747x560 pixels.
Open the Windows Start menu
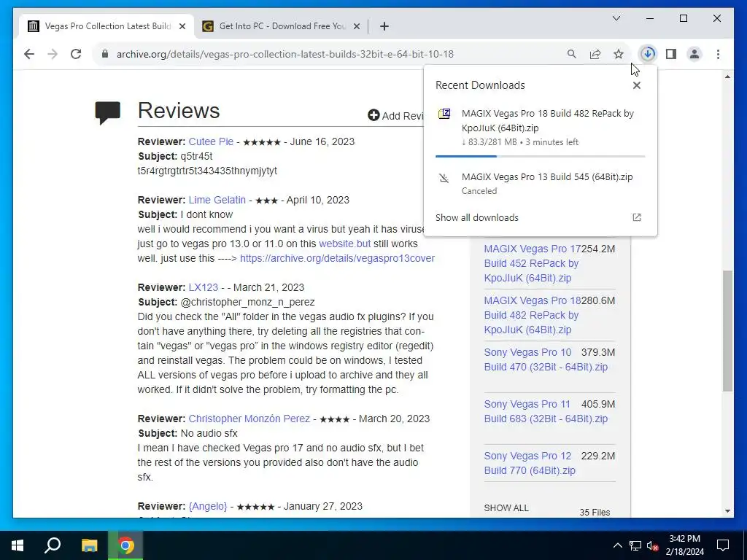(x=18, y=545)
